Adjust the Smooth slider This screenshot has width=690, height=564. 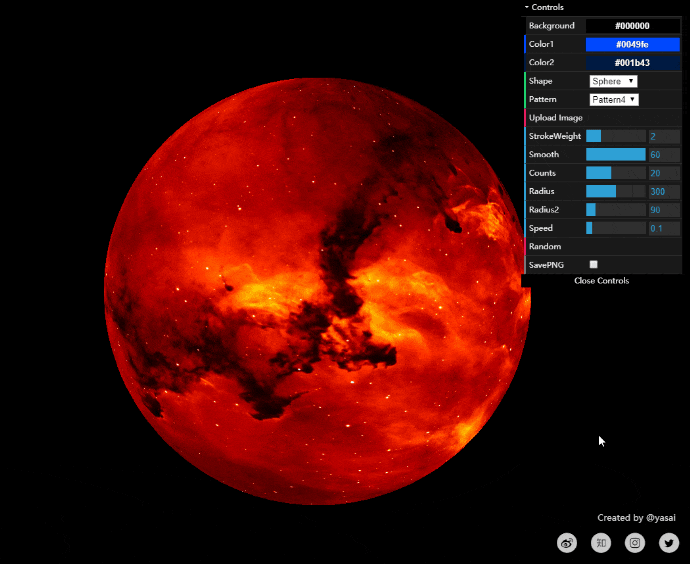tap(616, 155)
